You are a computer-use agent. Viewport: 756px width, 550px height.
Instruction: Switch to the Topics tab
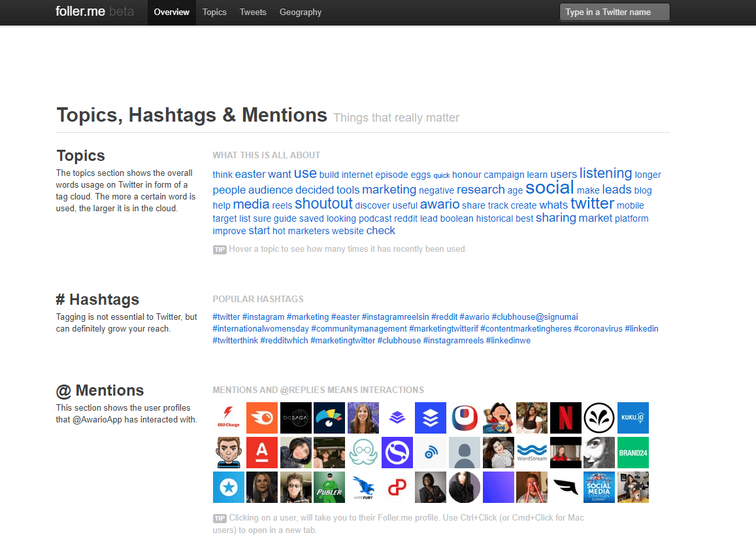(214, 12)
